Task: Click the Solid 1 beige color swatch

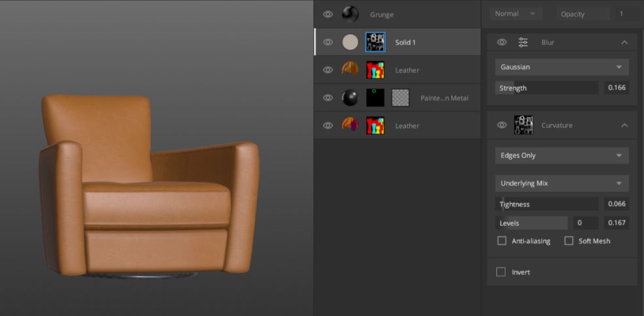Action: (350, 42)
